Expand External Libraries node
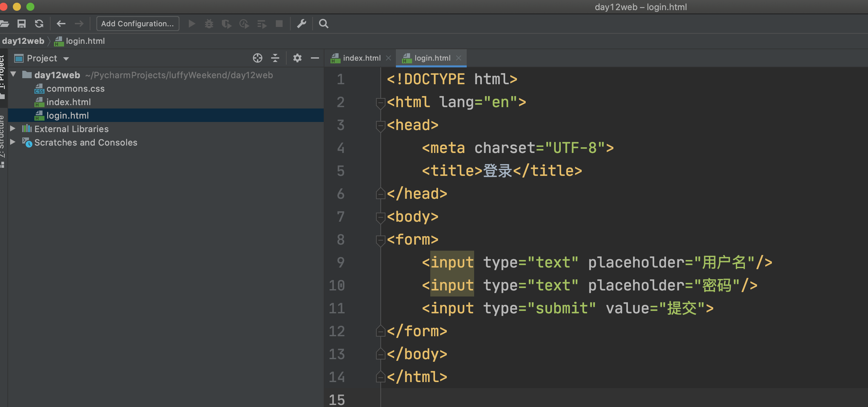 coord(13,128)
